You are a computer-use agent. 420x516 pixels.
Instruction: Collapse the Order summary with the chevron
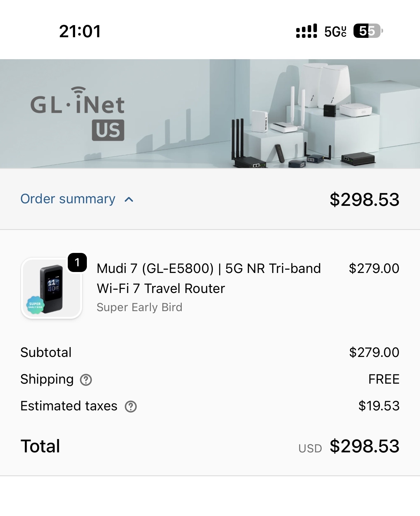coord(129,199)
